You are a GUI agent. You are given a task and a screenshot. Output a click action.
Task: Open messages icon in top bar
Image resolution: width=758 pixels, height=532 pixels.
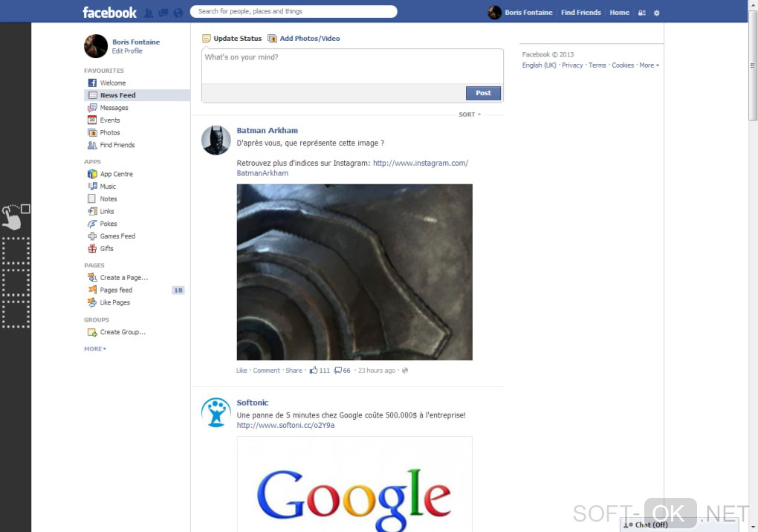tap(163, 13)
